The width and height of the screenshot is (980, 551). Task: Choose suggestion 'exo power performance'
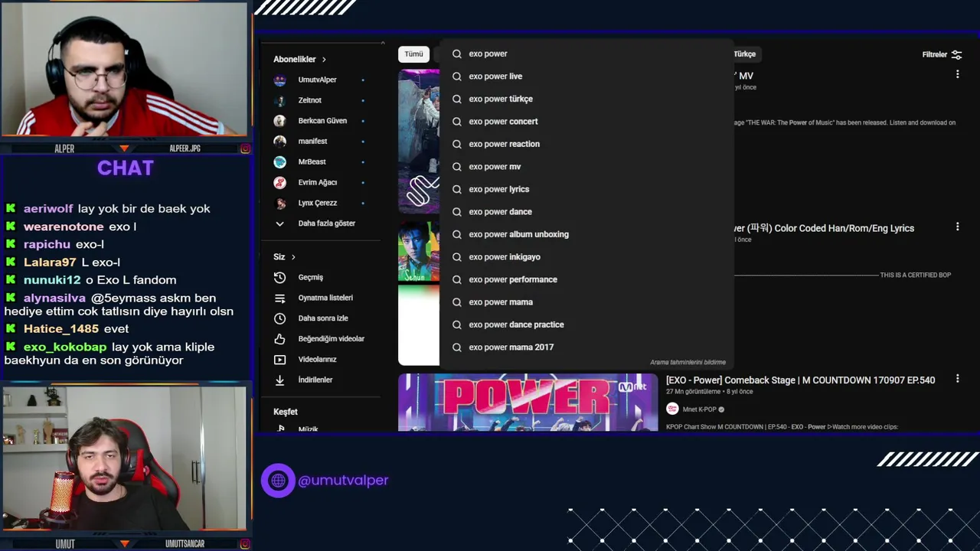click(586, 279)
